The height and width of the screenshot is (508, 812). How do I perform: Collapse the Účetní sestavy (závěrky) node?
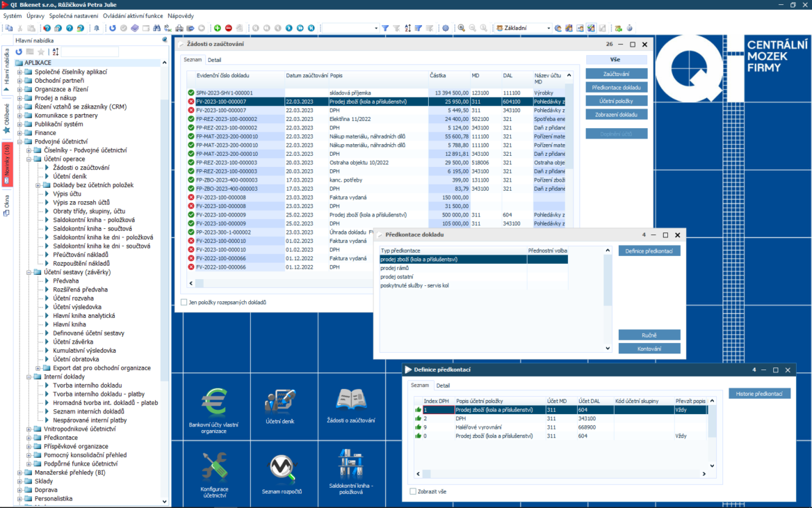point(29,272)
